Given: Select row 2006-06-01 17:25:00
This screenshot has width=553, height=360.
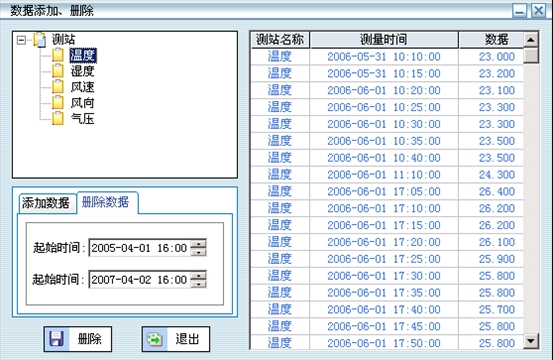Looking at the screenshot, I should click(387, 259).
